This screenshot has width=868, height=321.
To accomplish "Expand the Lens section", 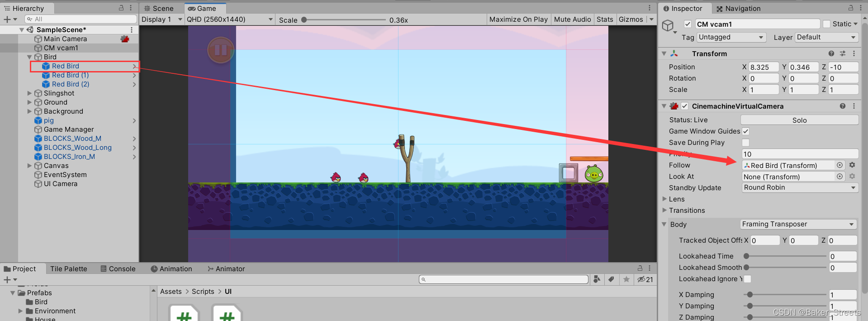I will point(665,199).
